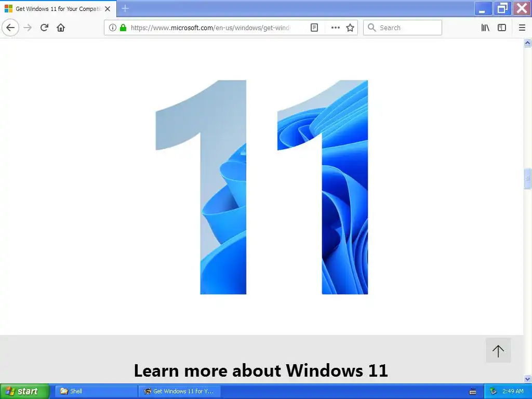Show site information icon in address bar
The height and width of the screenshot is (399, 532).
click(x=113, y=28)
